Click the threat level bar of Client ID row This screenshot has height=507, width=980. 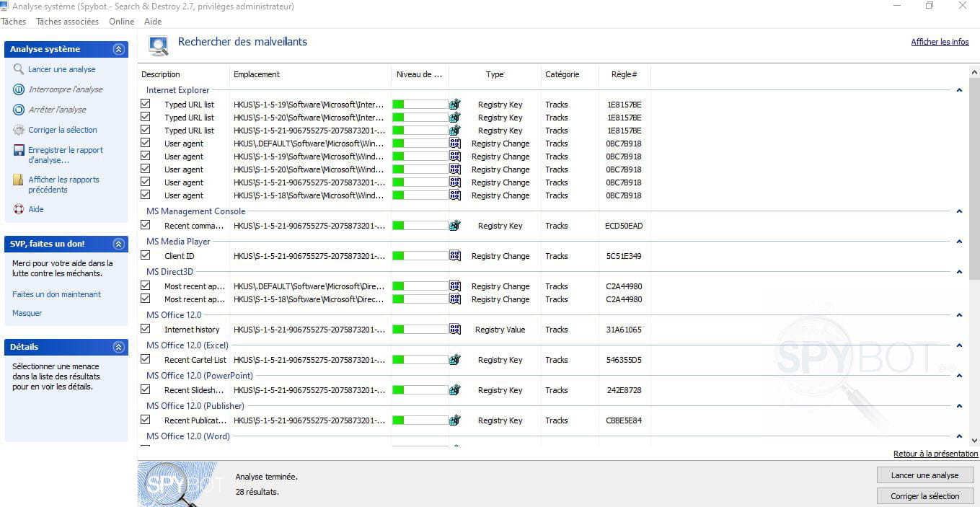point(420,256)
